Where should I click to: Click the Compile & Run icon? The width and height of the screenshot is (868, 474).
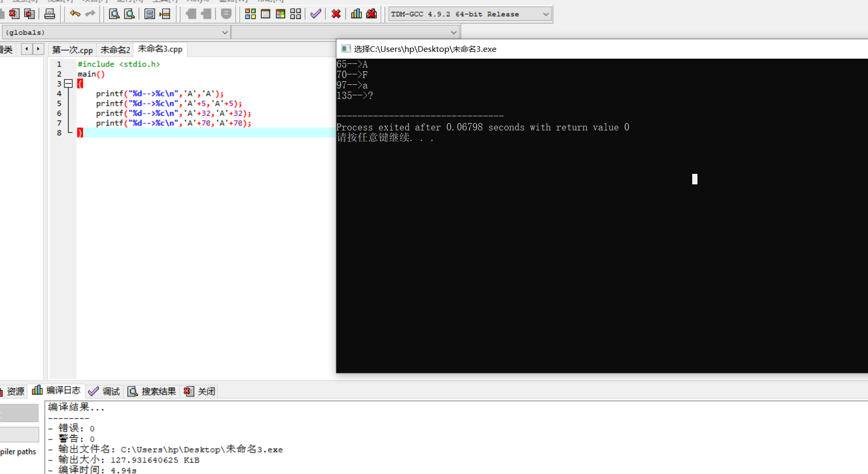(280, 14)
